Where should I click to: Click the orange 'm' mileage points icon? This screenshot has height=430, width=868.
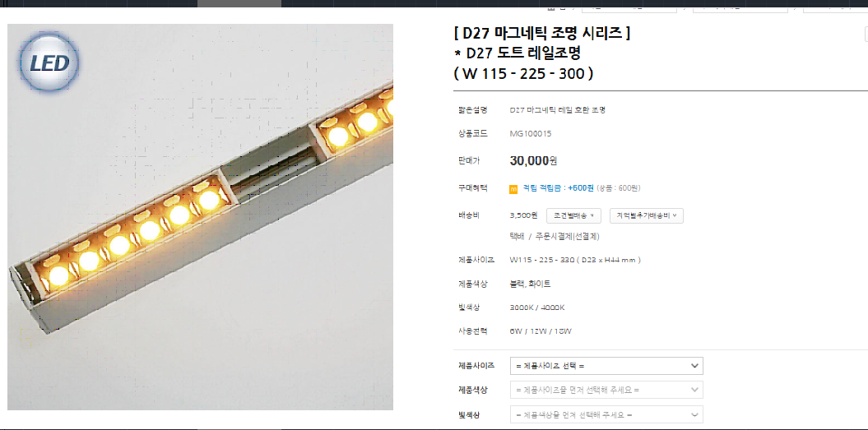tap(513, 189)
